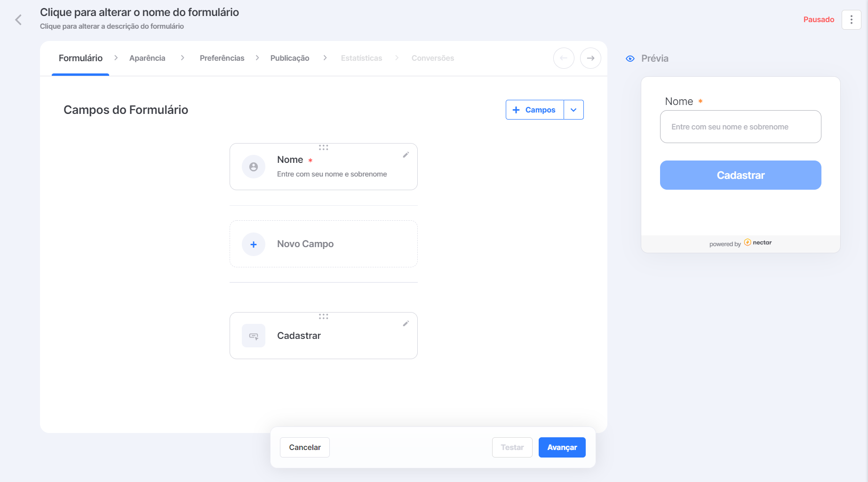
Task: Click the nectar logo in preview footer
Action: (758, 242)
